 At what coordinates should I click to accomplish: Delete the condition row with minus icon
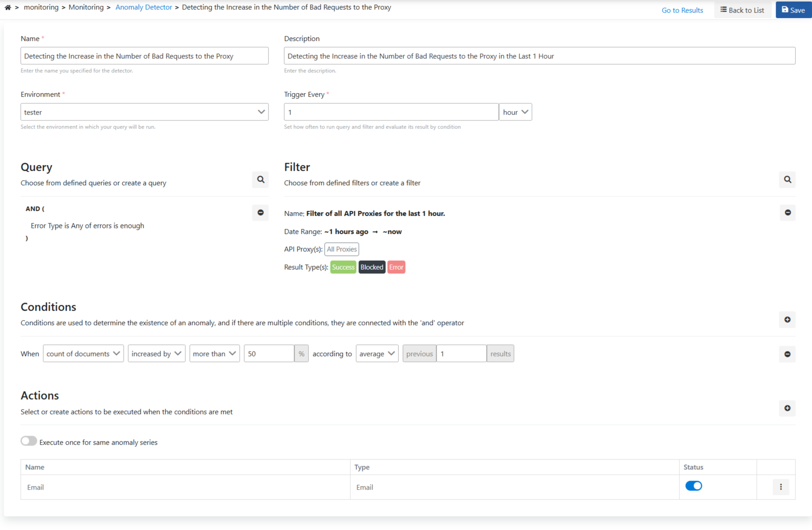pyautogui.click(x=787, y=354)
